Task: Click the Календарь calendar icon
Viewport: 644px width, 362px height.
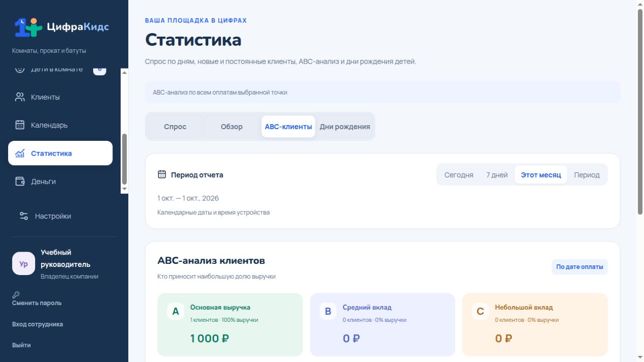Action: [x=20, y=125]
